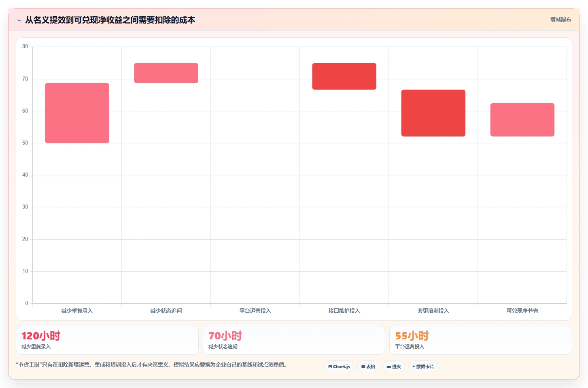Click the y-axis value 60
This screenshot has width=588, height=388.
point(25,111)
